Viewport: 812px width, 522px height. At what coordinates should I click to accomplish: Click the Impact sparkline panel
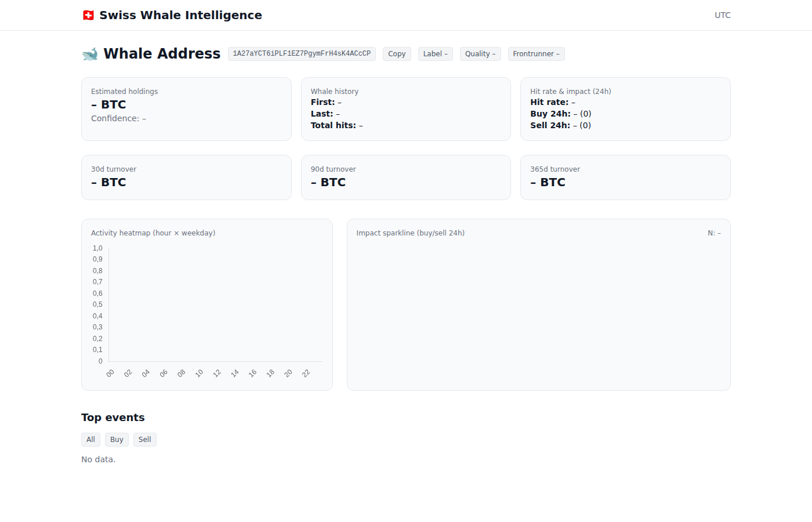[538, 304]
